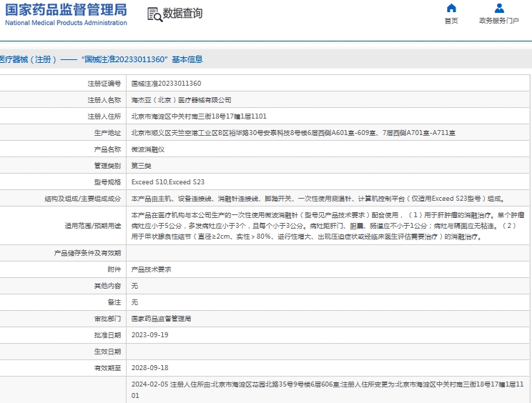
Task: Select approval date 2023-09-19
Action: click(x=150, y=335)
